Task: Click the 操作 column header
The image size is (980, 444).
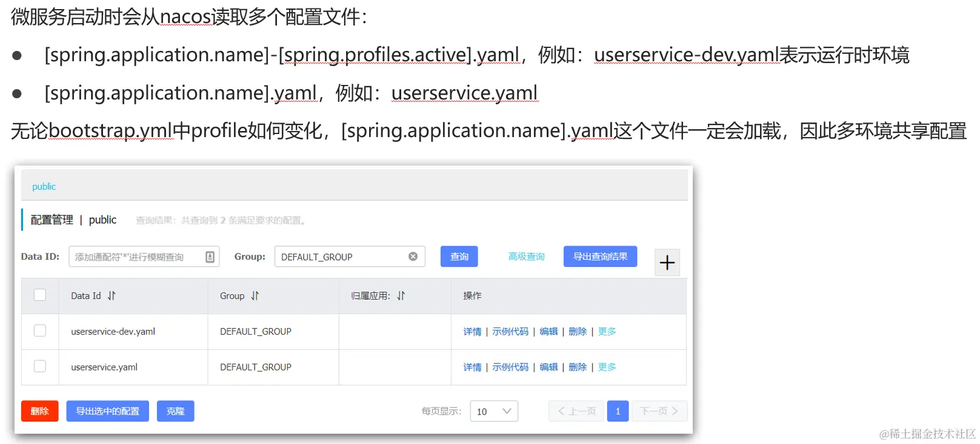Action: 472,296
